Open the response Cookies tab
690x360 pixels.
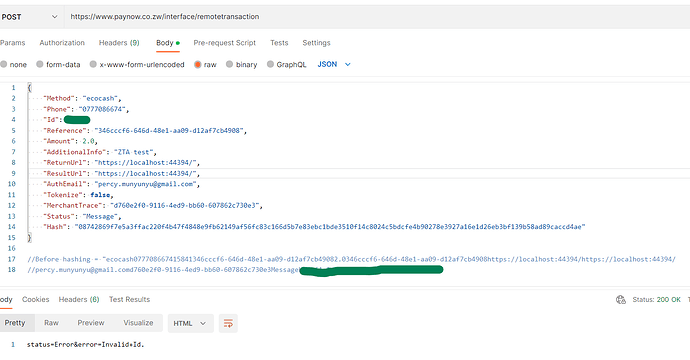tap(36, 299)
